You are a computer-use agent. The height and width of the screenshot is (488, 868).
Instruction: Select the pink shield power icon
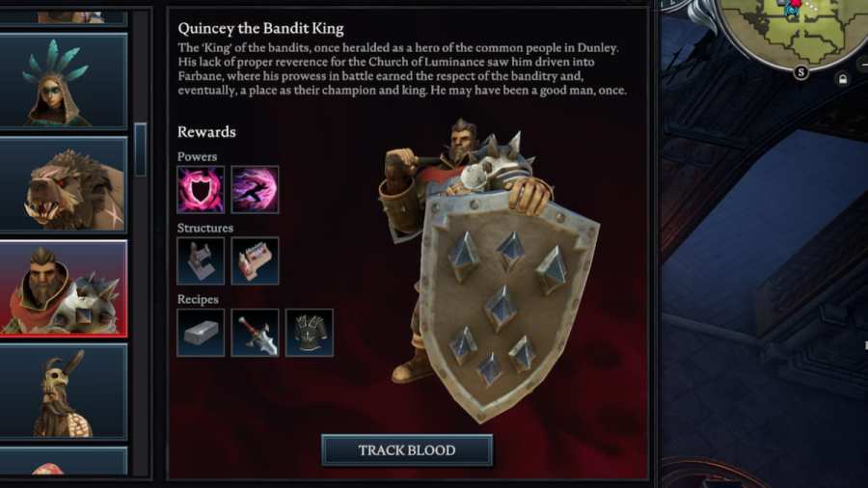pyautogui.click(x=201, y=190)
